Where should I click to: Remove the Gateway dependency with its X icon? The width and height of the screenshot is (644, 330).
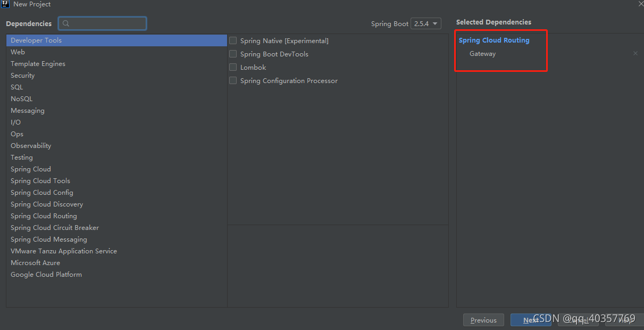pyautogui.click(x=635, y=54)
